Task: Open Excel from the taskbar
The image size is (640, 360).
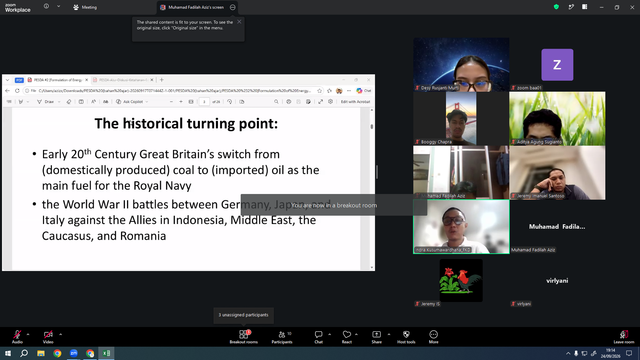Action: point(106,353)
